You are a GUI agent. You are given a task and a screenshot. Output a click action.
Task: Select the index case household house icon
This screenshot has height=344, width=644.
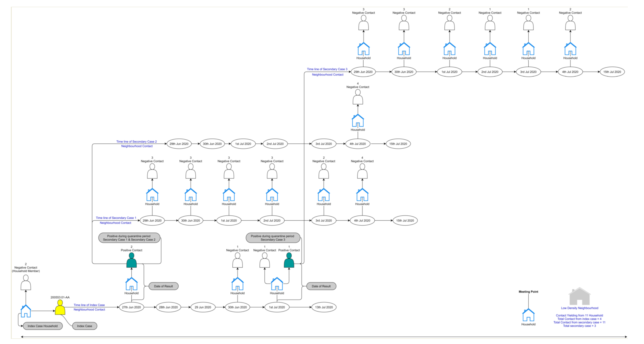pyautogui.click(x=26, y=311)
